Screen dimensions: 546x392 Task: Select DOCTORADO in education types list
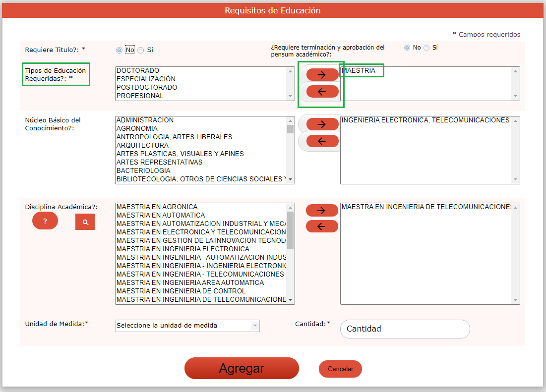coord(138,71)
